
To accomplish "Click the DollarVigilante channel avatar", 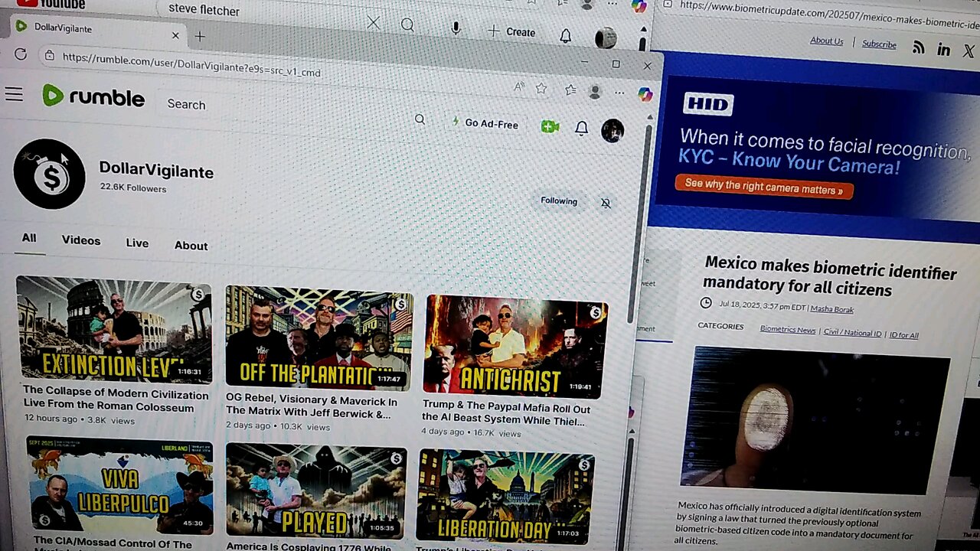I will (50, 174).
